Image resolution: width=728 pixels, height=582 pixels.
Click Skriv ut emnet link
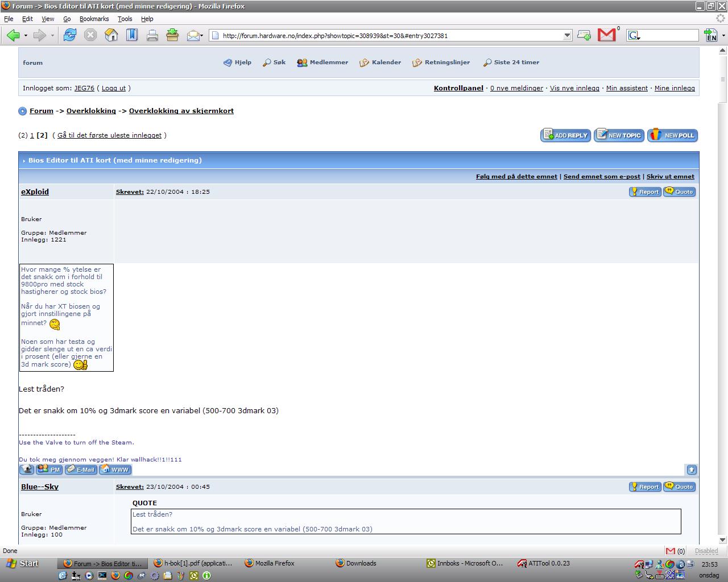(670, 176)
